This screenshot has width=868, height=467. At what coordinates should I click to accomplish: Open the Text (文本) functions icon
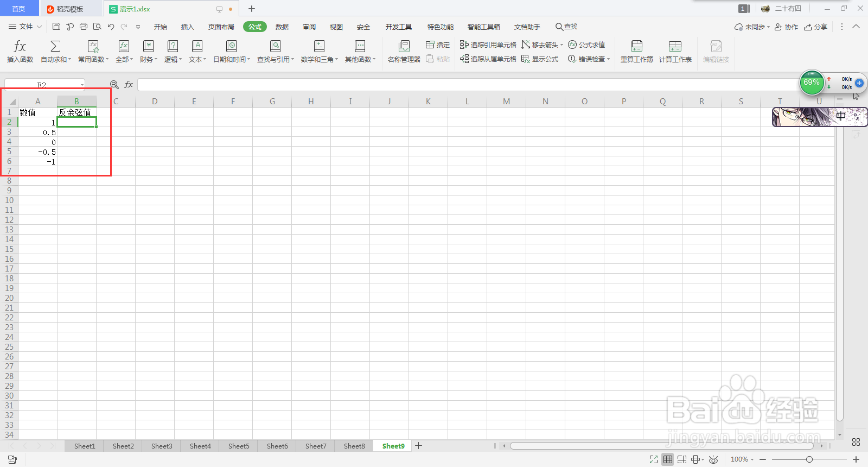pos(197,47)
